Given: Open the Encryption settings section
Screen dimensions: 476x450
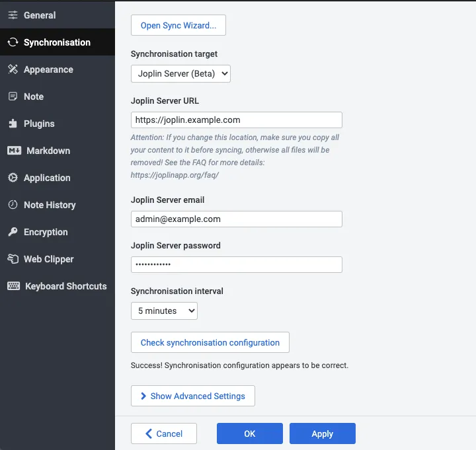Looking at the screenshot, I should tap(58, 232).
